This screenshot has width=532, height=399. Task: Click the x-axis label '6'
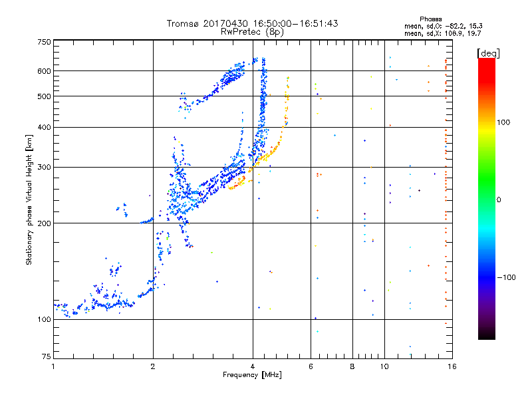(311, 366)
